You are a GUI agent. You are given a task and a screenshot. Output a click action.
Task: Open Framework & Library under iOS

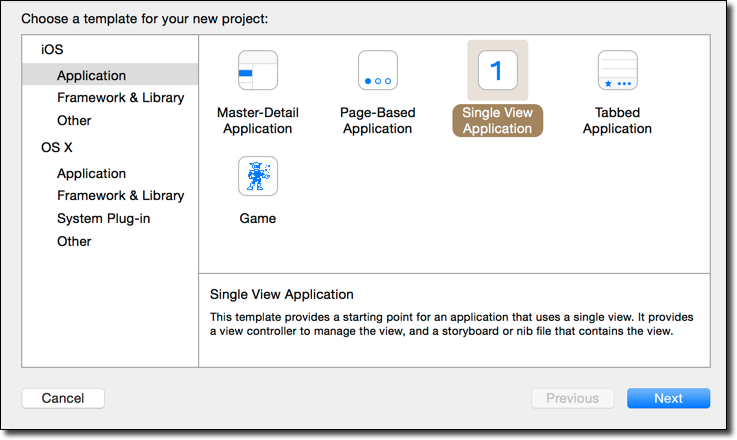[120, 98]
